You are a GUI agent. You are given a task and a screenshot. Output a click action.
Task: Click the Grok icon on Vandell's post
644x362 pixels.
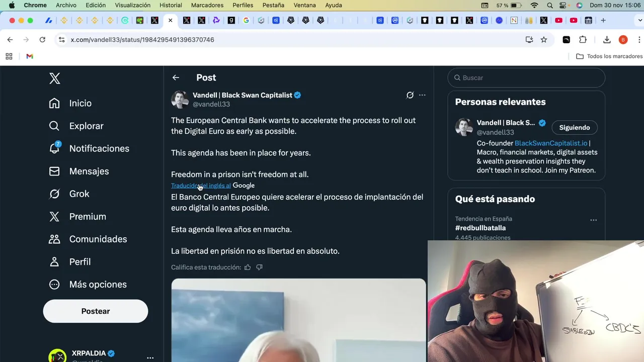click(410, 95)
